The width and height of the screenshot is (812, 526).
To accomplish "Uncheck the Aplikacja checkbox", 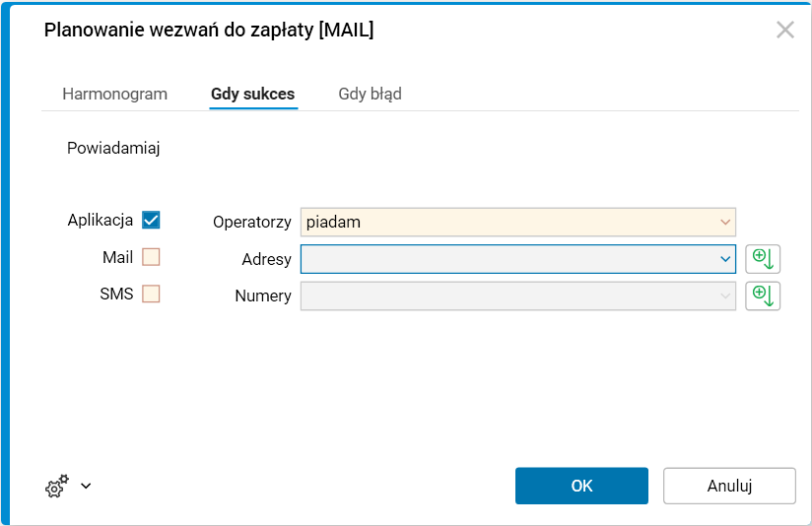I will tap(151, 221).
